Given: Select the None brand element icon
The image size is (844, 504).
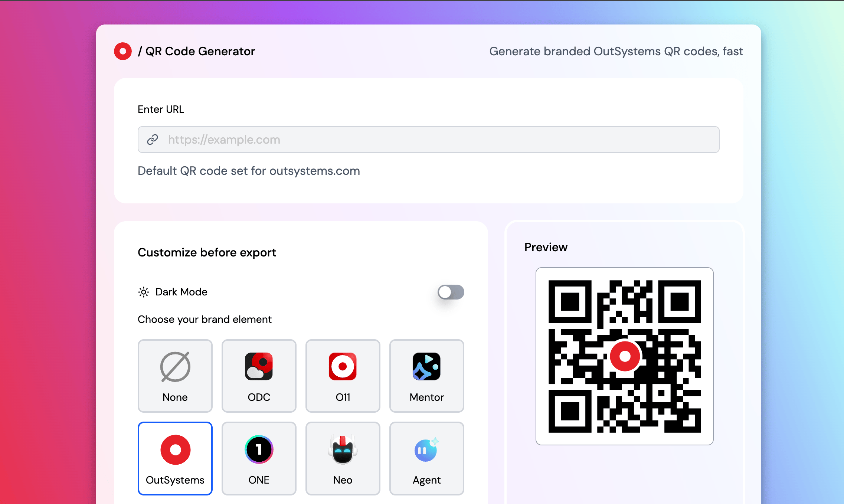Looking at the screenshot, I should pos(175,367).
